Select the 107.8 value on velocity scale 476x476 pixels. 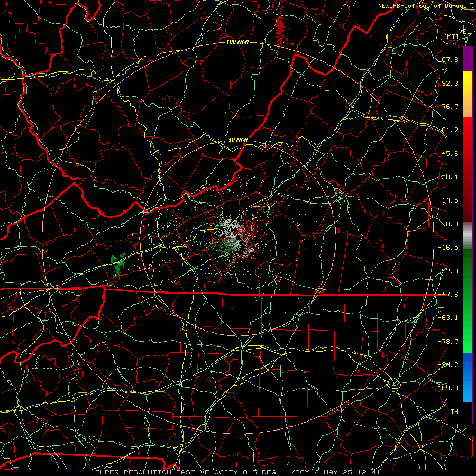[448, 59]
